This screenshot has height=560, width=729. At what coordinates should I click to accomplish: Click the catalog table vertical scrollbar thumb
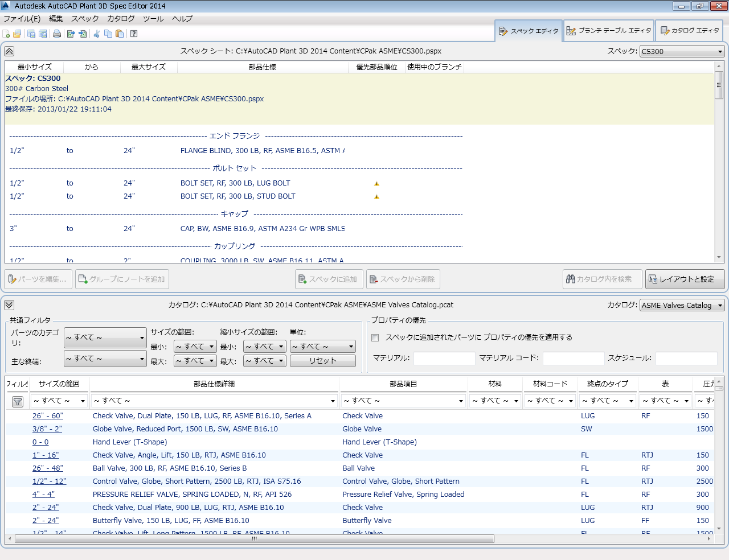point(719,388)
